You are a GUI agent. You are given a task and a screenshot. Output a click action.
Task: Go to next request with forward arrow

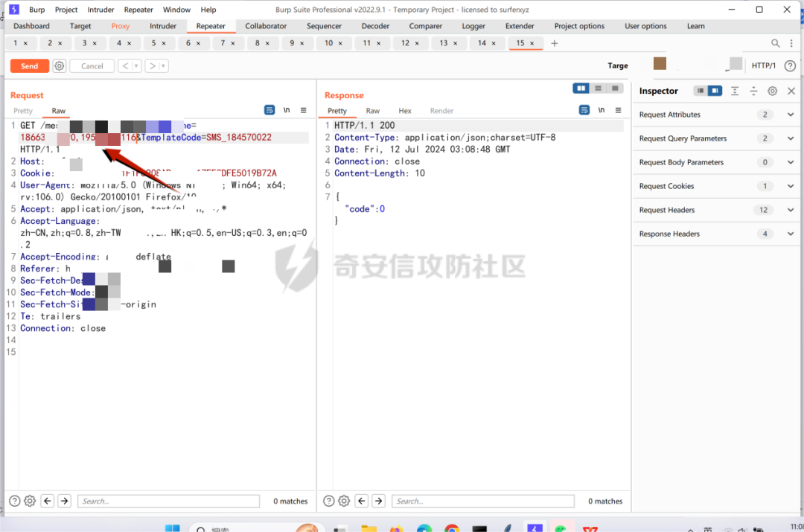153,66
